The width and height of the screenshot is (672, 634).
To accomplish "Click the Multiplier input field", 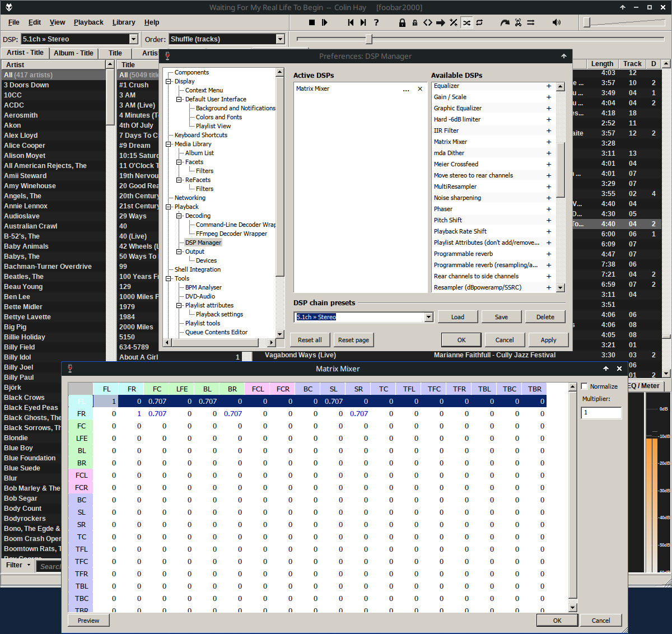I will (601, 413).
